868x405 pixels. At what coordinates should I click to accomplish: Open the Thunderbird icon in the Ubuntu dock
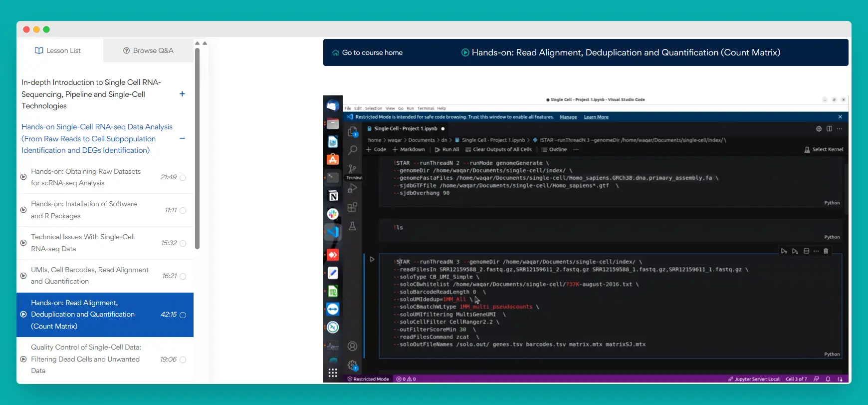[333, 105]
